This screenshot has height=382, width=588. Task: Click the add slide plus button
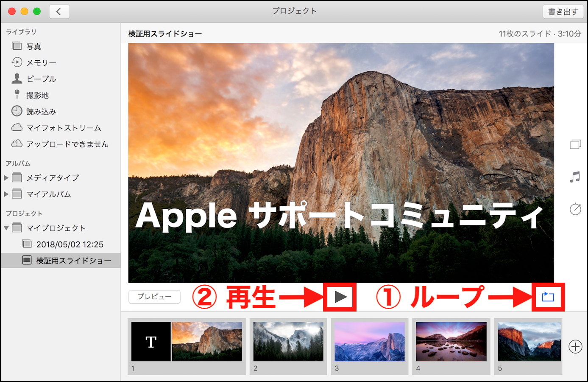[575, 347]
